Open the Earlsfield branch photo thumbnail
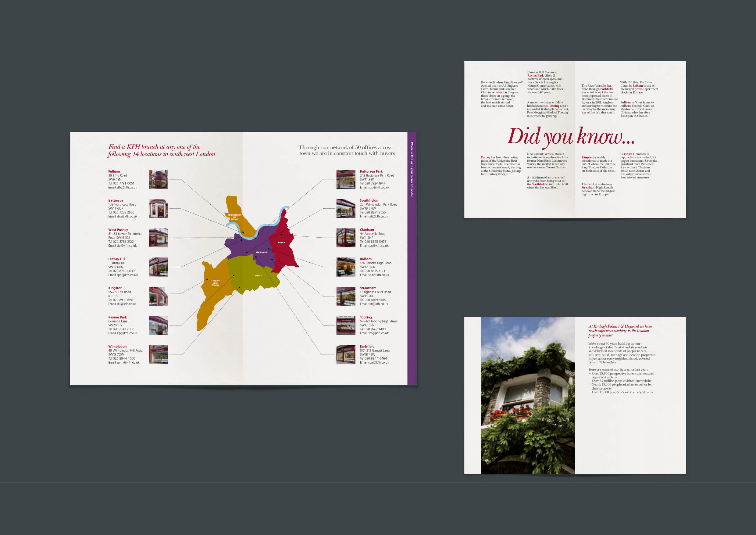756x535 pixels. [346, 354]
